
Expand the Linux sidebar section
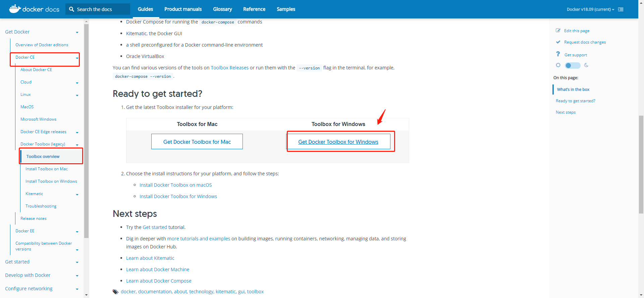tap(77, 95)
